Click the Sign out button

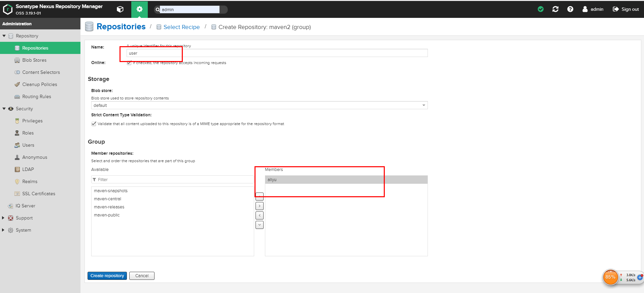click(626, 9)
